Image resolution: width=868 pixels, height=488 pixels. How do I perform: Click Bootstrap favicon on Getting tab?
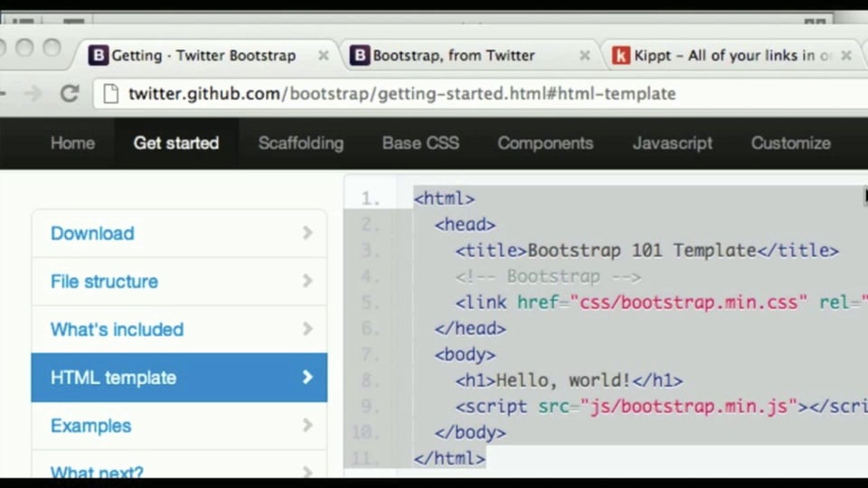pos(99,55)
